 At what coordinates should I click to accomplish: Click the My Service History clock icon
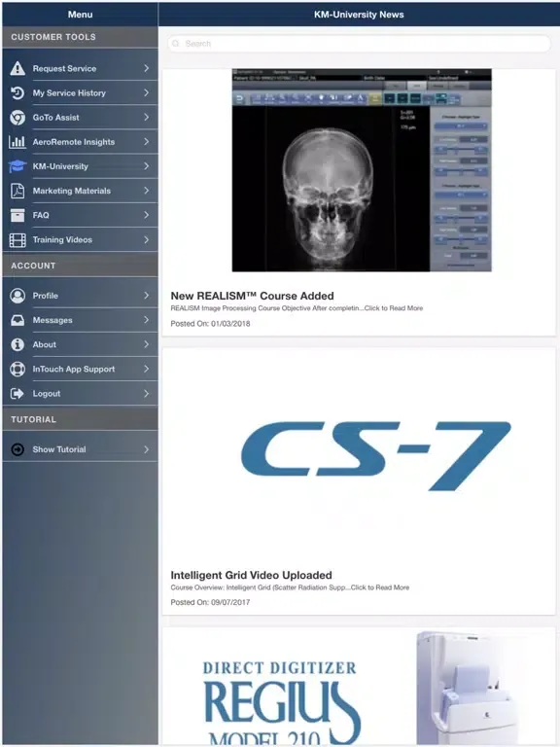click(x=17, y=93)
